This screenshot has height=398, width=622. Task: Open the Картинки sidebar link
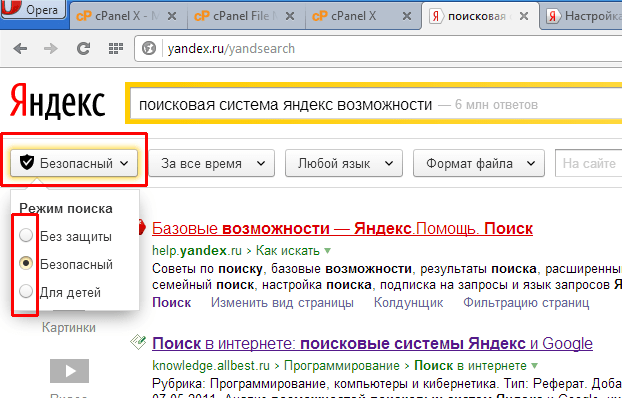click(69, 328)
